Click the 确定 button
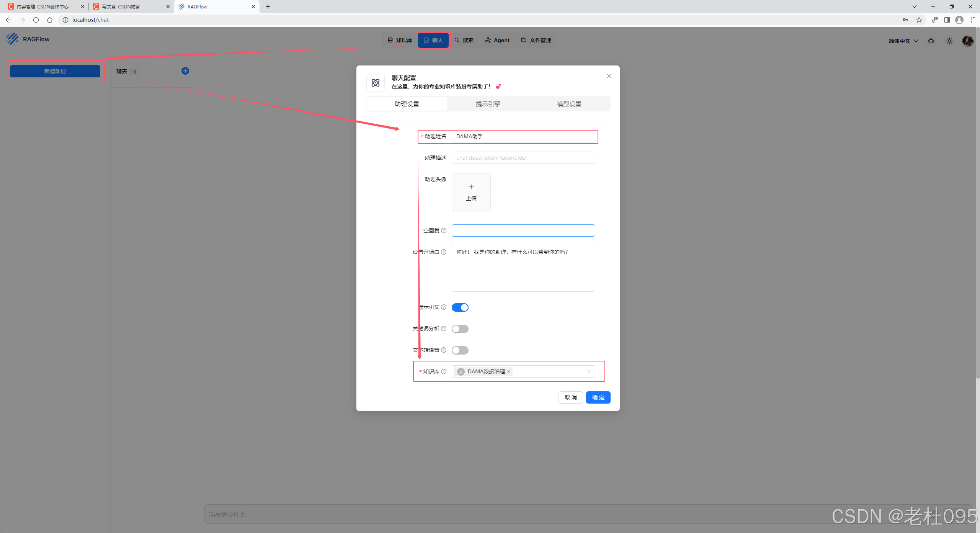 tap(598, 397)
